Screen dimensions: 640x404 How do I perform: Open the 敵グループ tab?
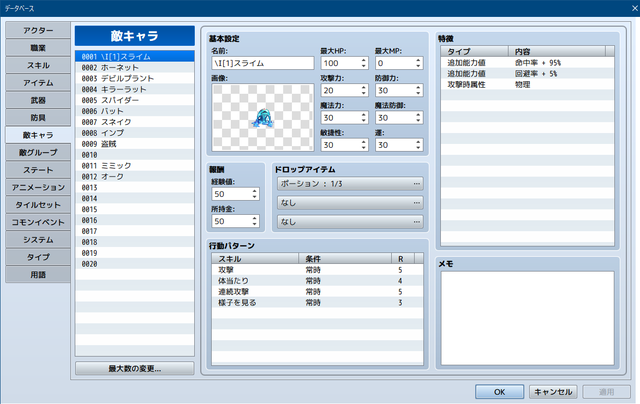(x=38, y=153)
